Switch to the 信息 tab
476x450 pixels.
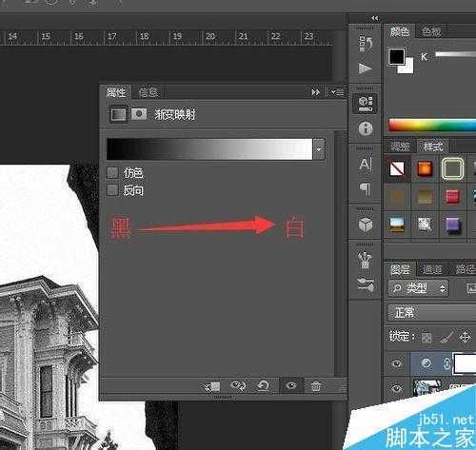pos(148,92)
